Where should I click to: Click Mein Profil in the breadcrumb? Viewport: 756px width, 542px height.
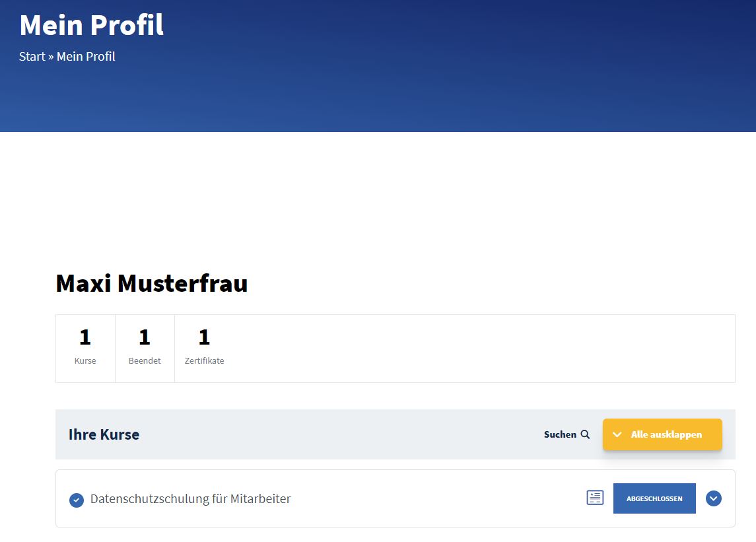coord(86,57)
